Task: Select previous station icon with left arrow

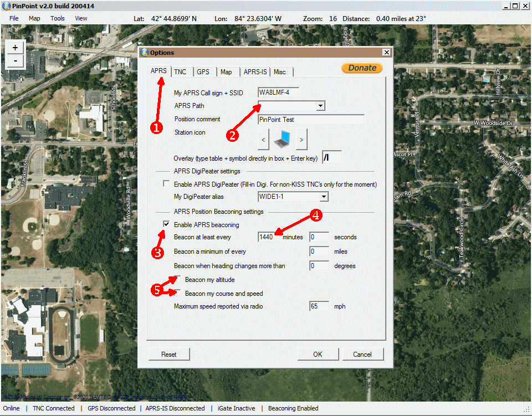Action: click(263, 140)
